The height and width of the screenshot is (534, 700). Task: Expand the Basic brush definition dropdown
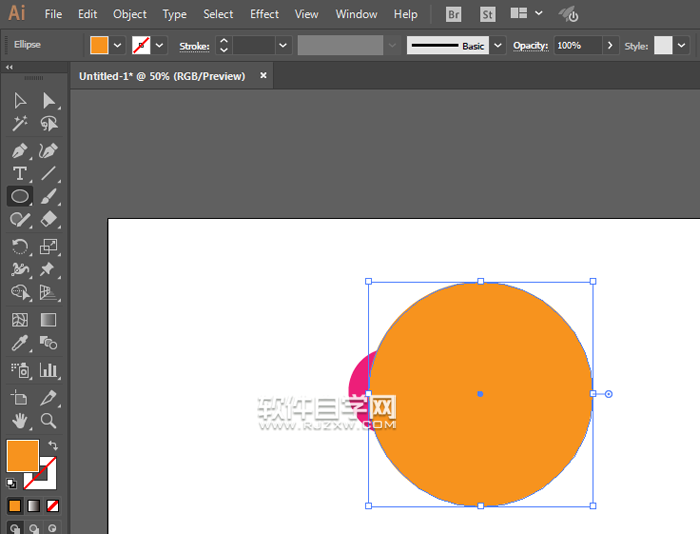click(x=498, y=46)
